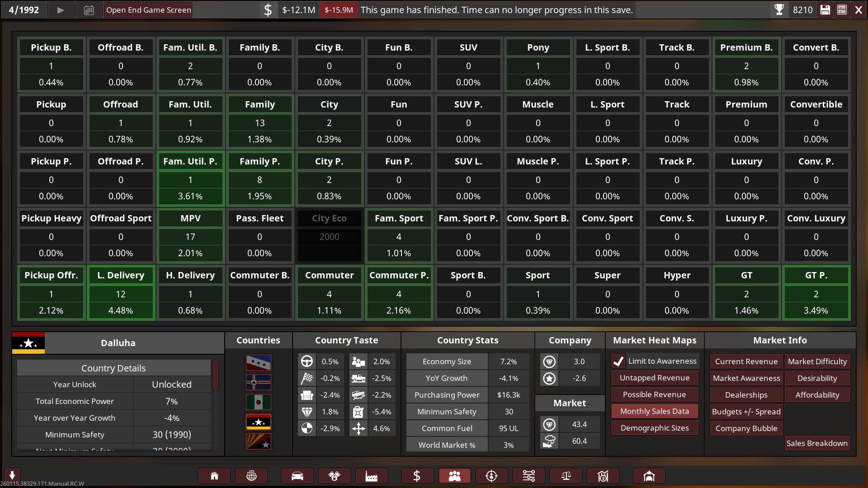The height and width of the screenshot is (488, 868).
Task: Click the Sales Breakdown button
Action: 816,443
